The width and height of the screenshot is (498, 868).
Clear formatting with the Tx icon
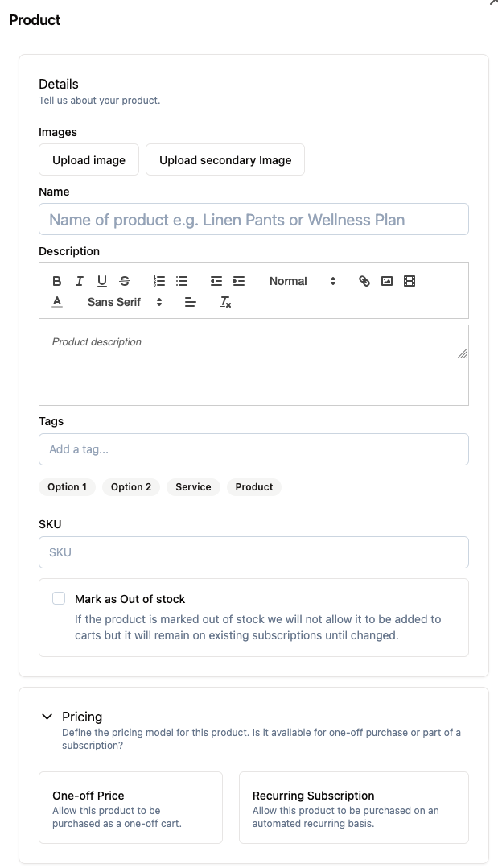click(x=224, y=302)
